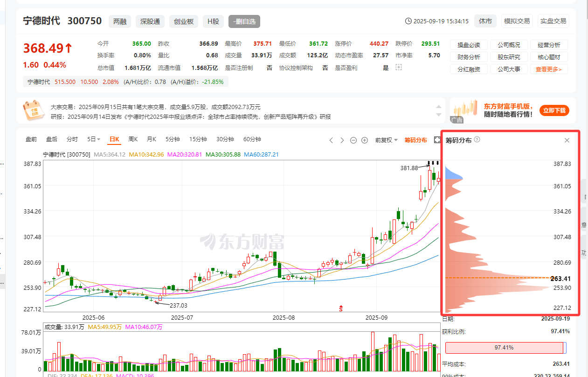Click the MA60:287.21 indicator label
The image size is (588, 377).
click(x=261, y=154)
